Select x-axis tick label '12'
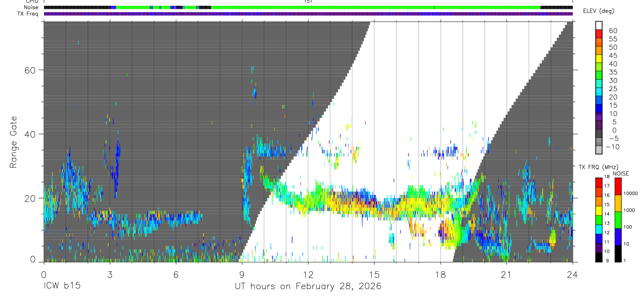This screenshot has height=297, width=644. tap(308, 274)
